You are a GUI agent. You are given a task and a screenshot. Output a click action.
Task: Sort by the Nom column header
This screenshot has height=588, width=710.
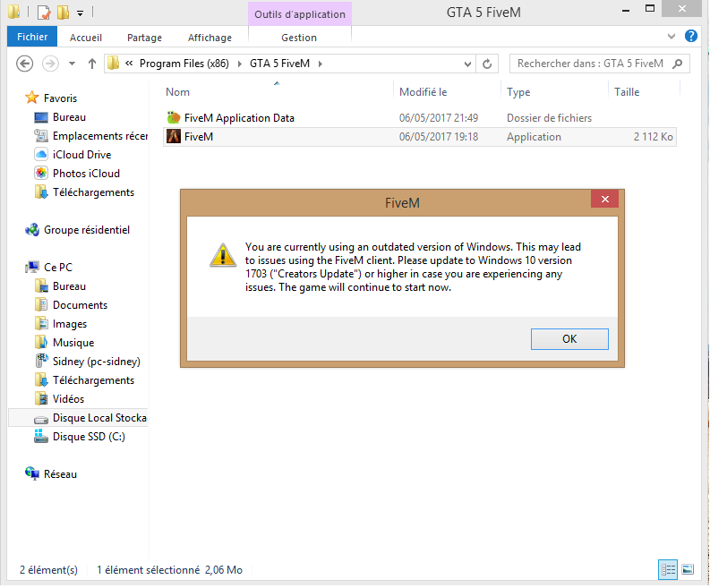[x=177, y=92]
